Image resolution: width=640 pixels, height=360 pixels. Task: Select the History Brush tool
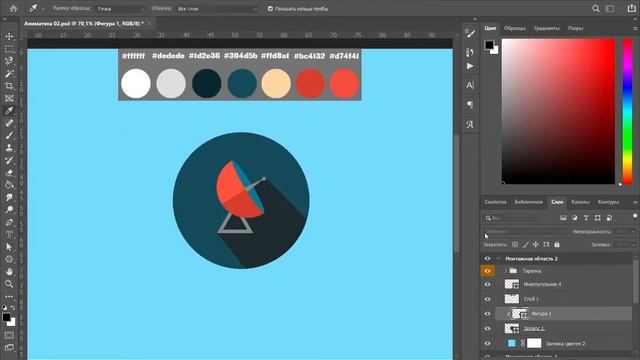[9, 160]
